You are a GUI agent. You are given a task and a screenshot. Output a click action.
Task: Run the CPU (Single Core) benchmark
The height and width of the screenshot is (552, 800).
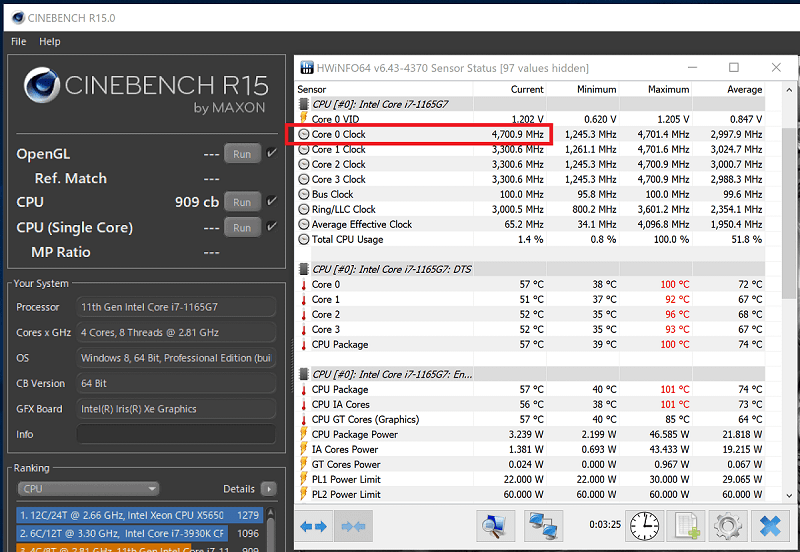[x=242, y=227]
